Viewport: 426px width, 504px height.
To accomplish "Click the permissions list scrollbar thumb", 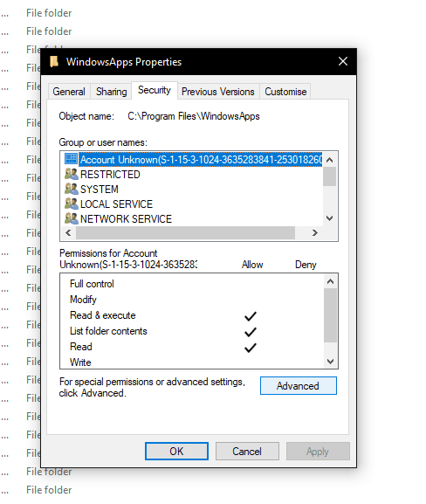I will (330, 315).
